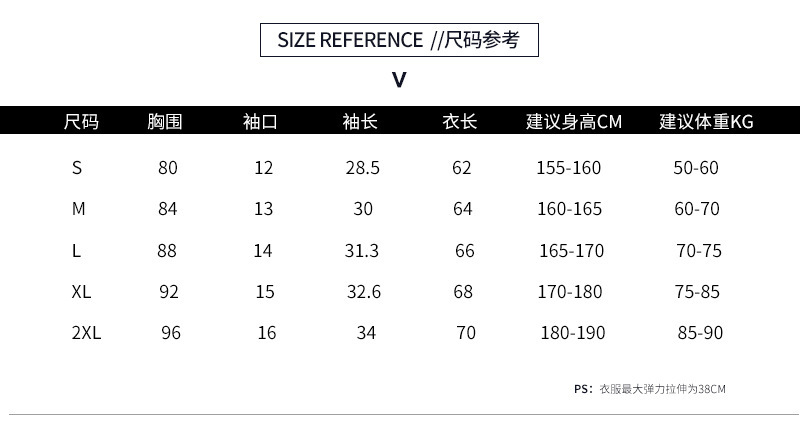Click the 155-160 height range
Viewport: 800px width, 443px height.
pos(569,168)
